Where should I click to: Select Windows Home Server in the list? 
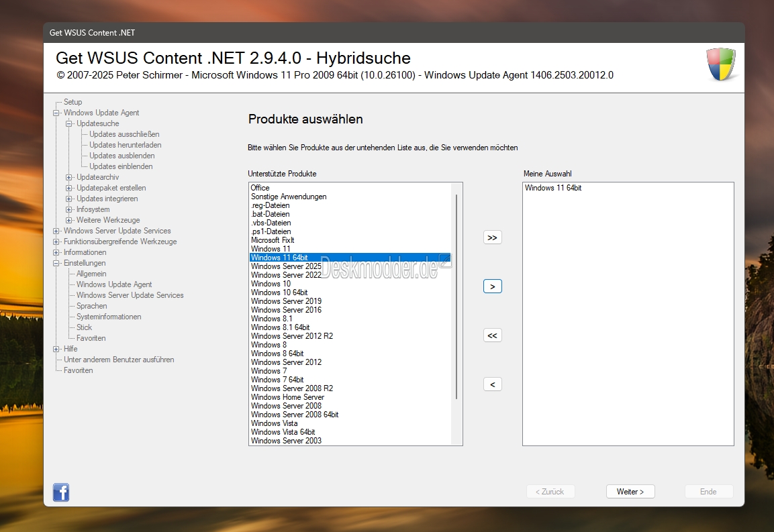[x=350, y=397]
